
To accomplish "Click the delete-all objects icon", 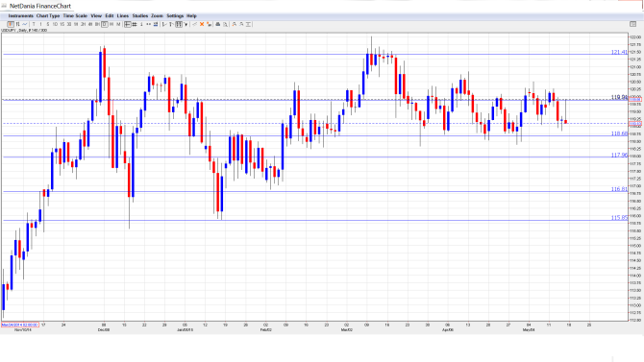I will pos(209,24).
